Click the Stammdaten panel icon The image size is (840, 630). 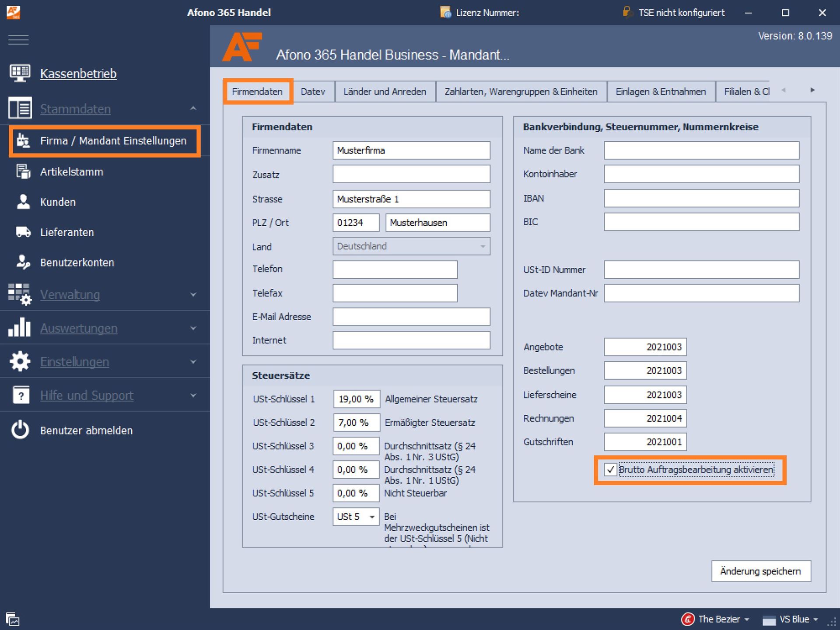point(20,108)
